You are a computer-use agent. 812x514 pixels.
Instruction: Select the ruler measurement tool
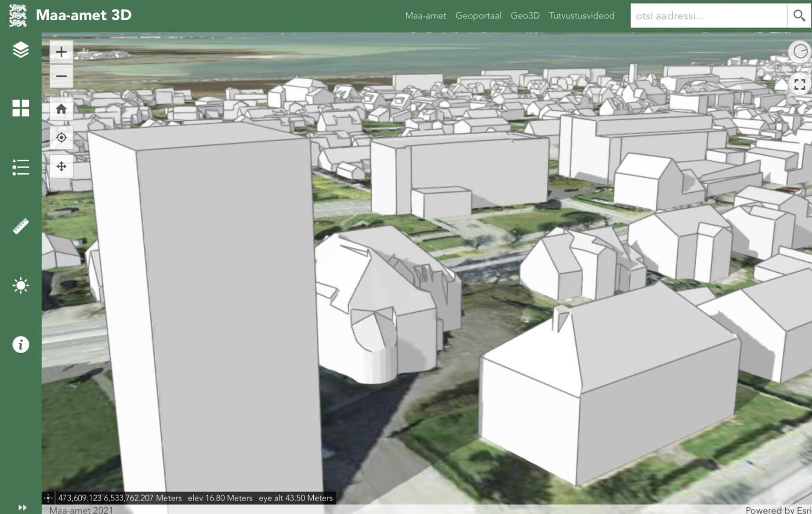coord(21,227)
